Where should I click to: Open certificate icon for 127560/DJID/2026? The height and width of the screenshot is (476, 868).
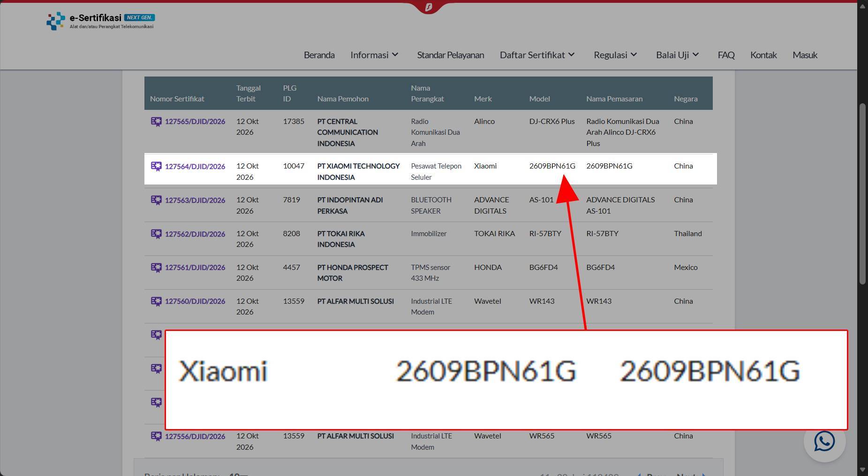(x=156, y=301)
